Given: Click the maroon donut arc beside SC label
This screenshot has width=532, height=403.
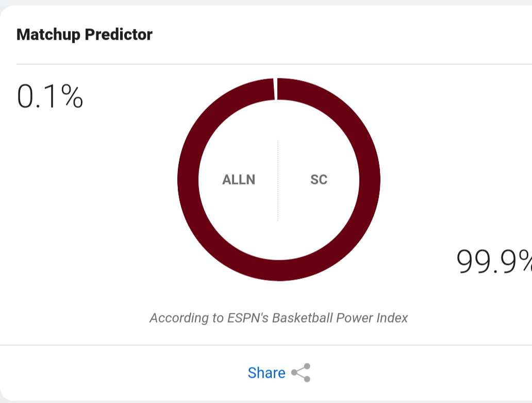Looking at the screenshot, I should point(370,179).
